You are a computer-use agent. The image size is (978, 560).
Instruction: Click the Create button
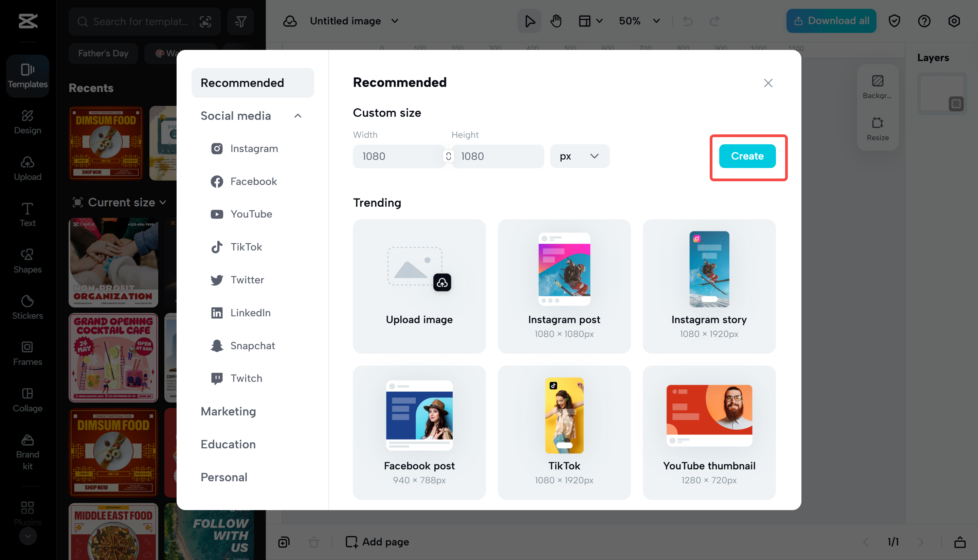747,156
